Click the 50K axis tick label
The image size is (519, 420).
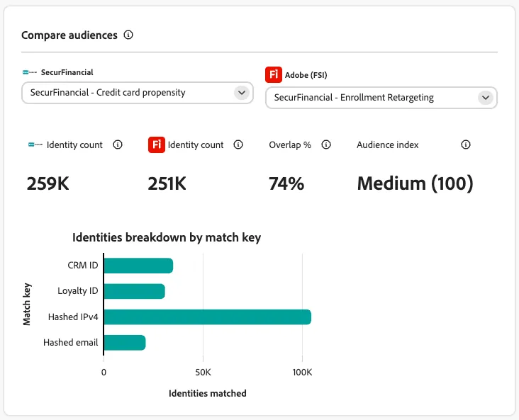point(203,373)
